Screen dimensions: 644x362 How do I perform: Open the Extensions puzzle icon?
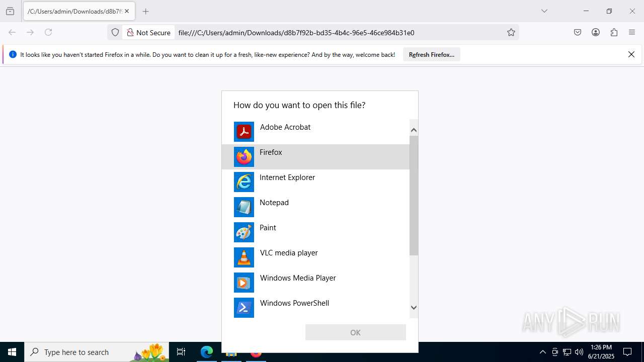[x=614, y=32]
